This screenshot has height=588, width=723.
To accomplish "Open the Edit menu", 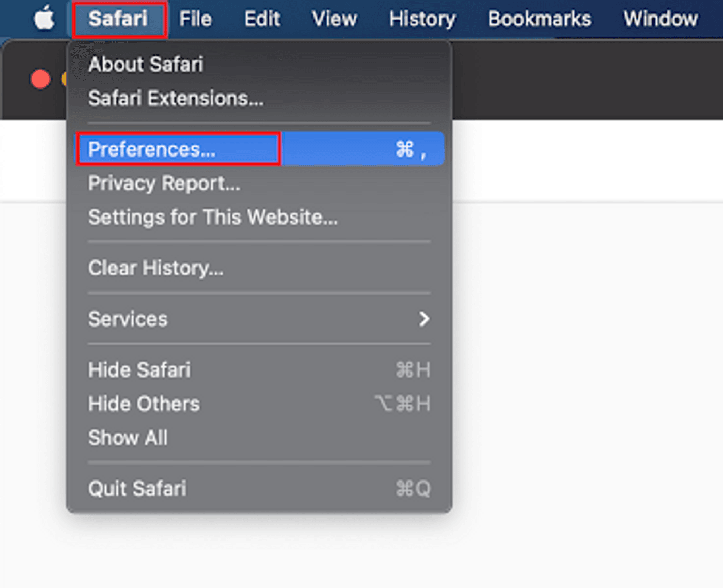I will pyautogui.click(x=262, y=19).
